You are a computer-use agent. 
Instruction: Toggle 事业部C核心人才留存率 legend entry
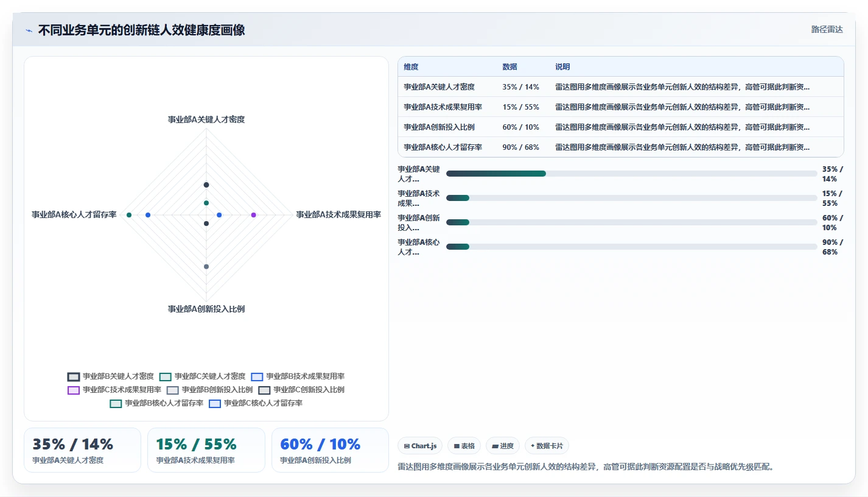[x=256, y=403]
